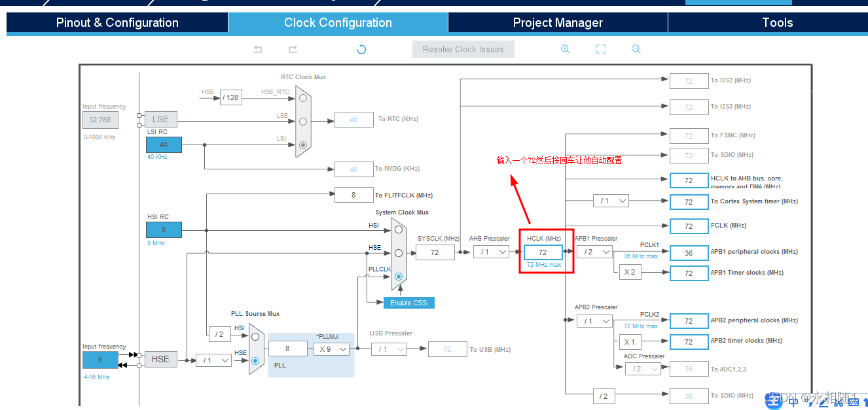Select LSE radio in RTC Clock Mux
This screenshot has width=868, height=410.
[302, 121]
